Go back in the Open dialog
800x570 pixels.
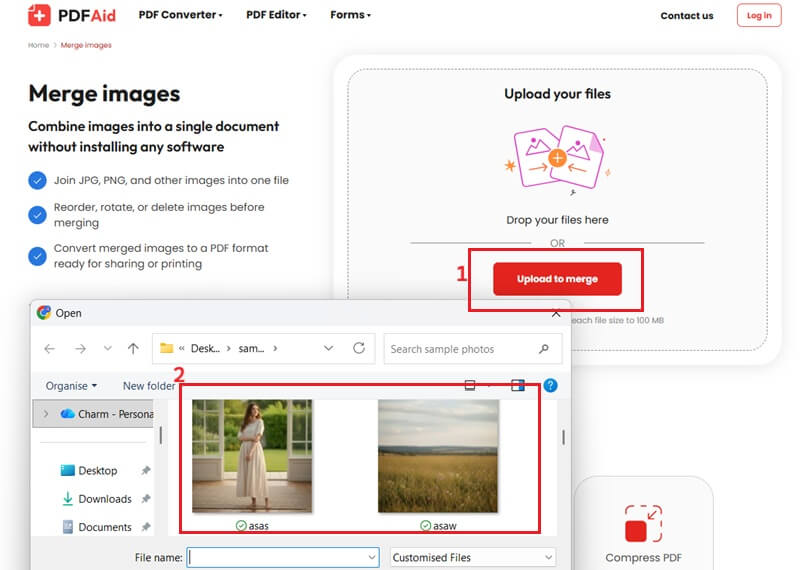pos(49,349)
